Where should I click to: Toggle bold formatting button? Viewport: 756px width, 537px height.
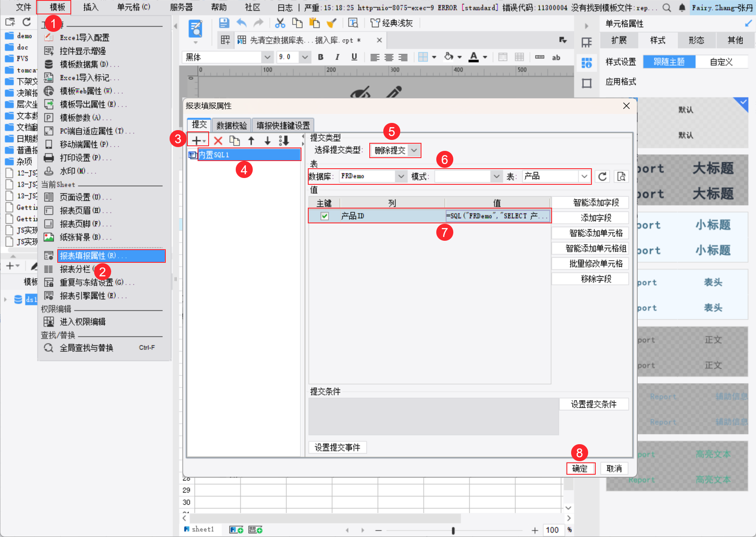coord(321,57)
